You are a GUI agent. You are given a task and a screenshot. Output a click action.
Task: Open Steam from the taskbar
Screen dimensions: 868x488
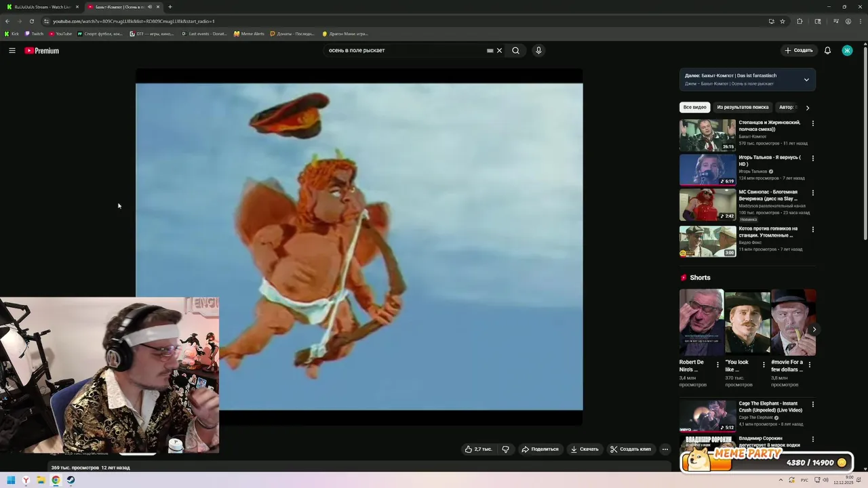pos(71,480)
